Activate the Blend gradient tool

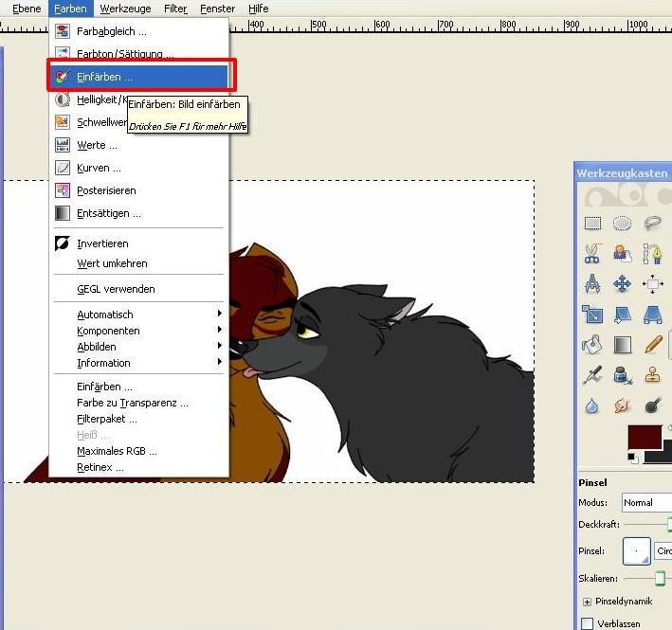point(623,344)
